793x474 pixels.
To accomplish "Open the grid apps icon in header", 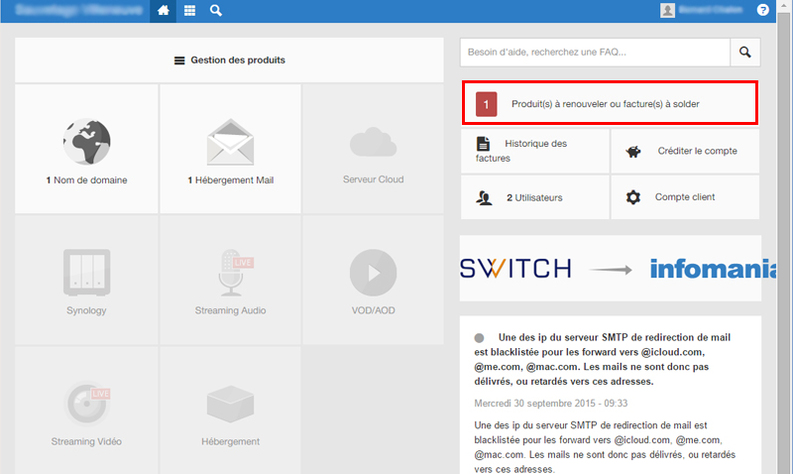I will click(x=190, y=11).
